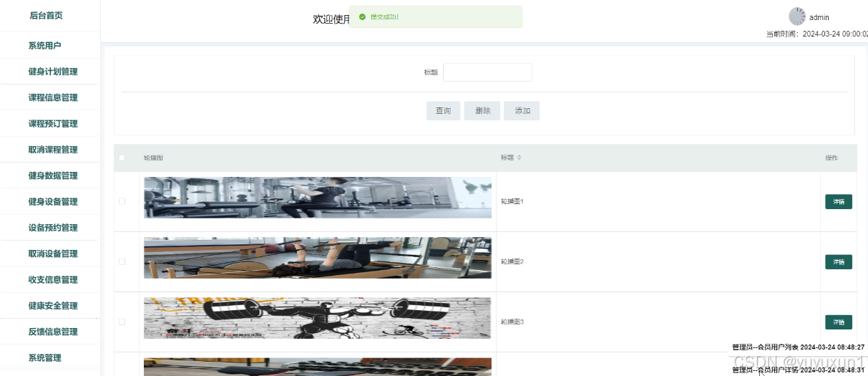Focus the 标题 search input field

[x=487, y=72]
